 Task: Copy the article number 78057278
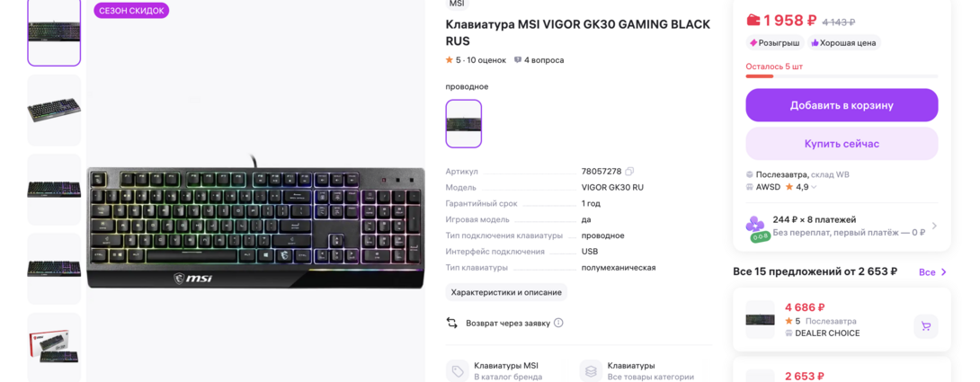click(x=629, y=172)
